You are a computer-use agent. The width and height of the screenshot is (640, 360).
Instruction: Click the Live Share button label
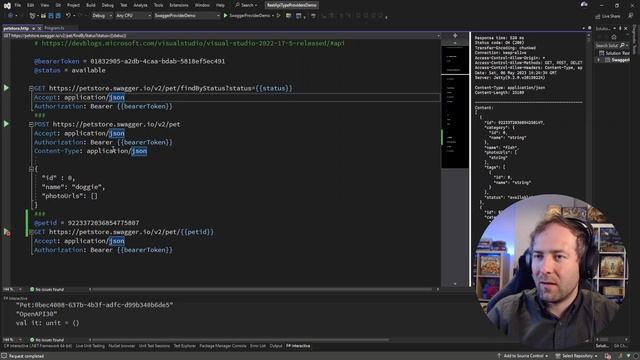pyautogui.click(x=611, y=16)
